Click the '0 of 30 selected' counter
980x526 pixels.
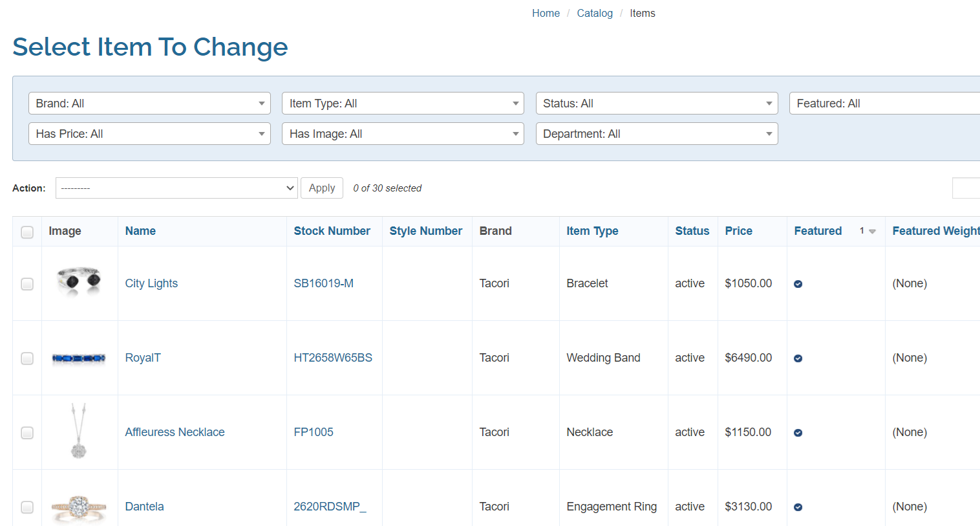coord(387,188)
